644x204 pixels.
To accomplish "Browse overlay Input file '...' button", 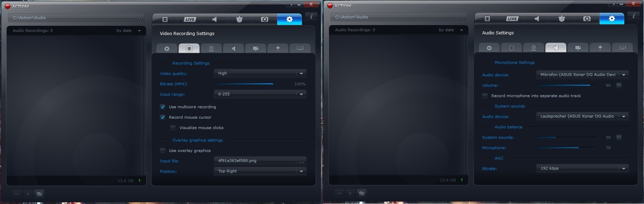I will pos(301,161).
